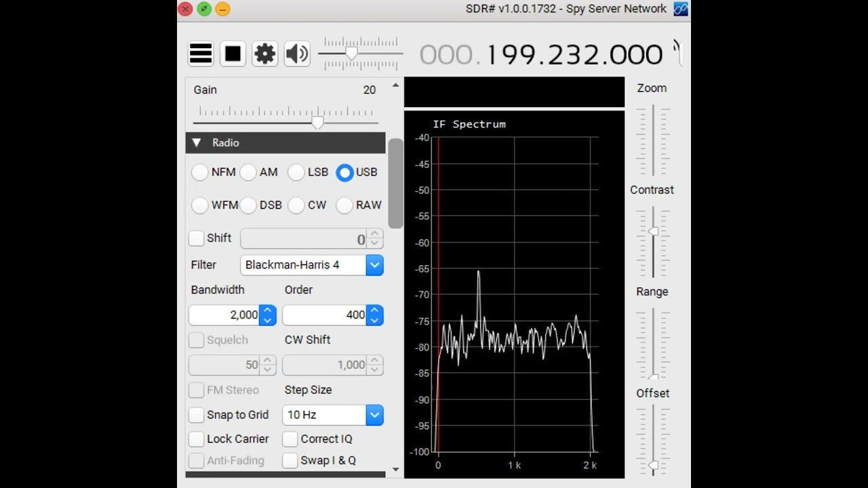Viewport: 868px width, 488px height.
Task: Click the Offset vertical slider
Action: click(x=653, y=441)
